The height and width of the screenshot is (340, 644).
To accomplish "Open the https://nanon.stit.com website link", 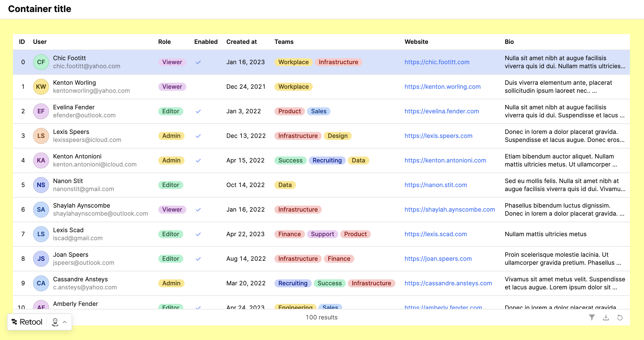I will pyautogui.click(x=436, y=185).
